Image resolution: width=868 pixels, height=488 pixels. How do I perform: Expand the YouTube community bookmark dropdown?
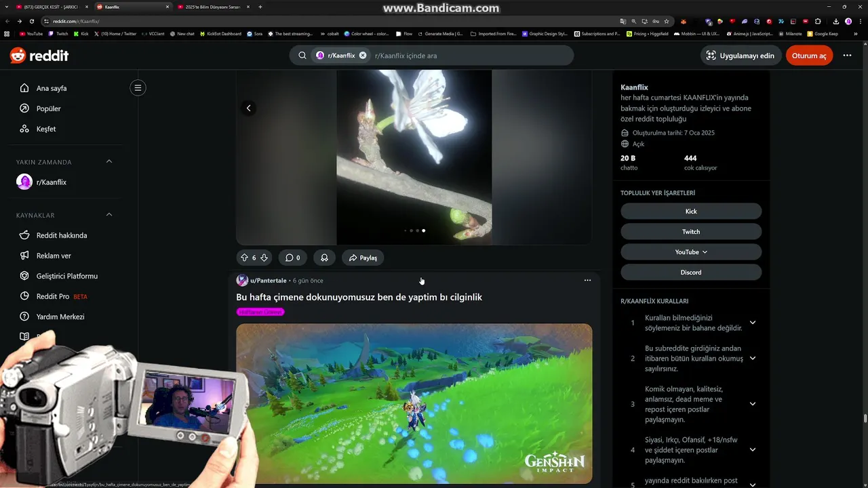[x=691, y=252]
